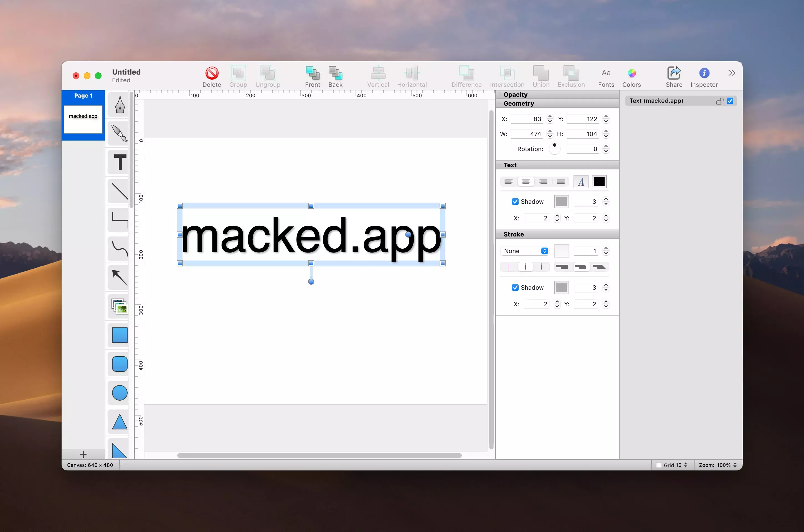Screen dimensions: 804x532
Task: Open the Fonts panel
Action: coord(606,73)
